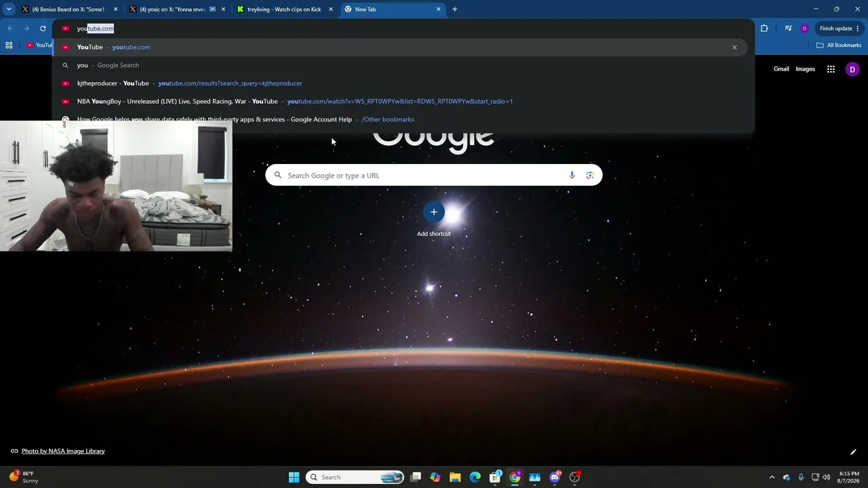Open the All Bookmarks folder
The image size is (868, 488).
pos(839,45)
